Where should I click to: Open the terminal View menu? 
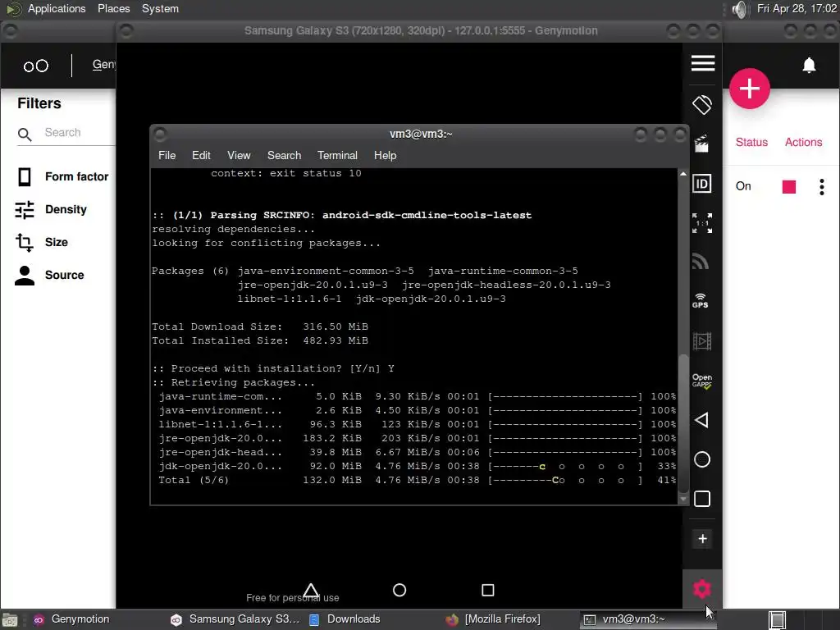point(239,155)
